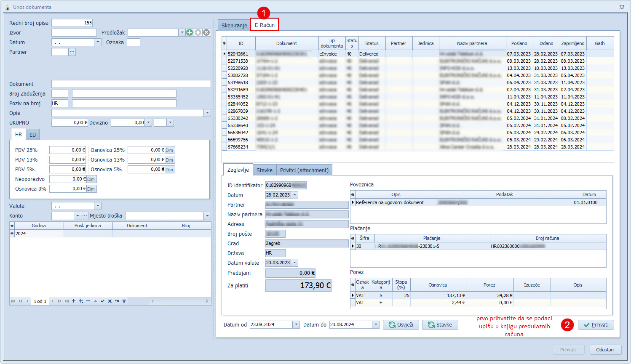
Task: Open the Datum date dropdown in left form
Action: pyautogui.click(x=98, y=42)
